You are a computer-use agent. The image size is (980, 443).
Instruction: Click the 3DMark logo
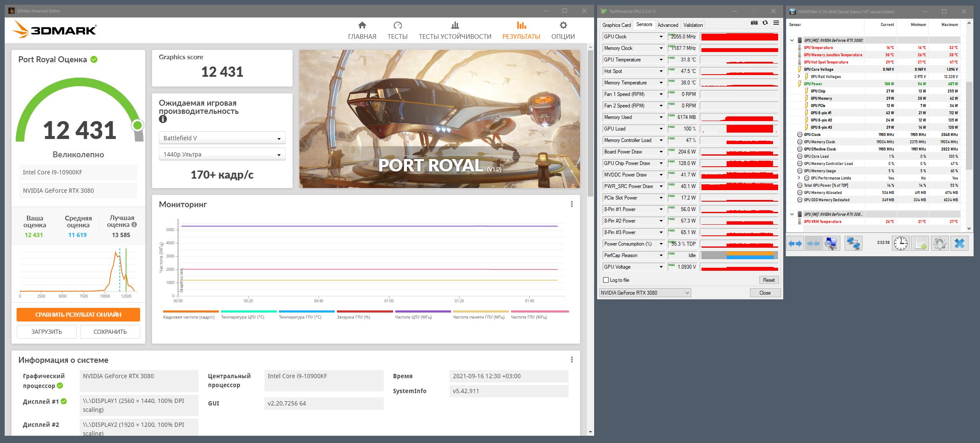coord(55,29)
